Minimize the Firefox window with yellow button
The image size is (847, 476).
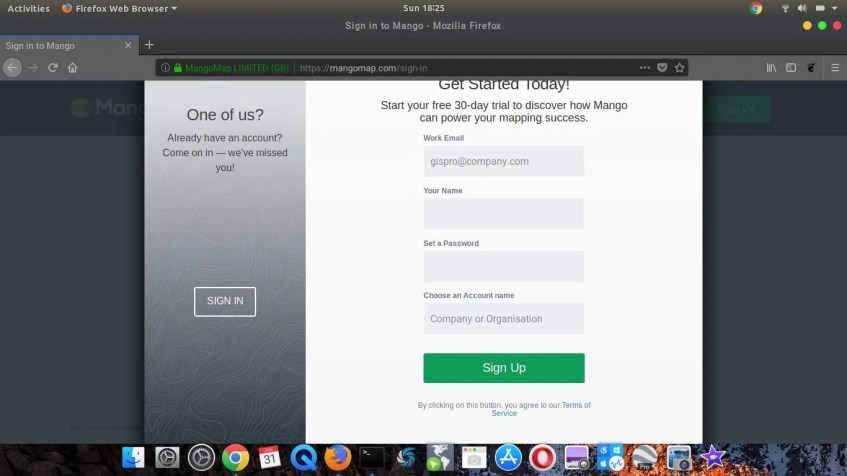tap(807, 25)
